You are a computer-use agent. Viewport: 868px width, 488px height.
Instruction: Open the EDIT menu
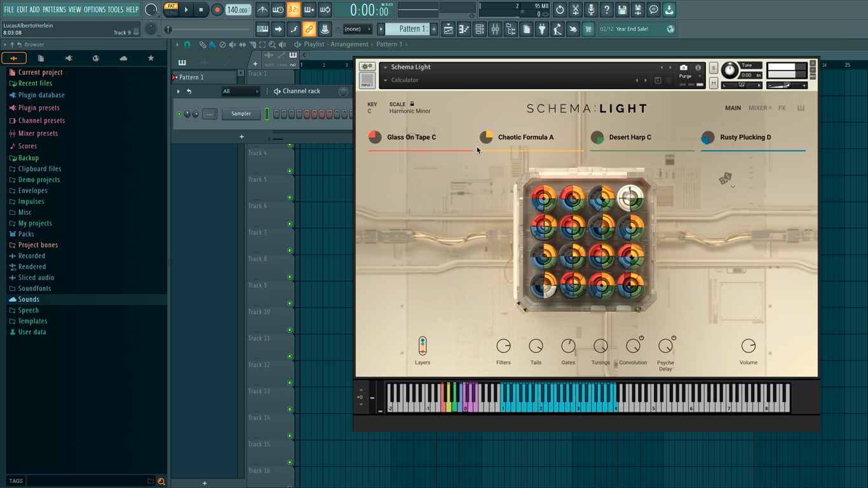point(22,10)
